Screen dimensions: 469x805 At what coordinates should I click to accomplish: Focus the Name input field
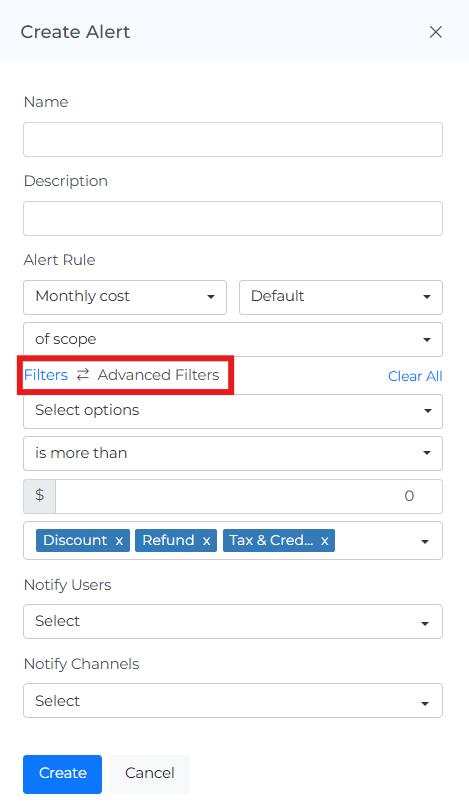pos(233,140)
